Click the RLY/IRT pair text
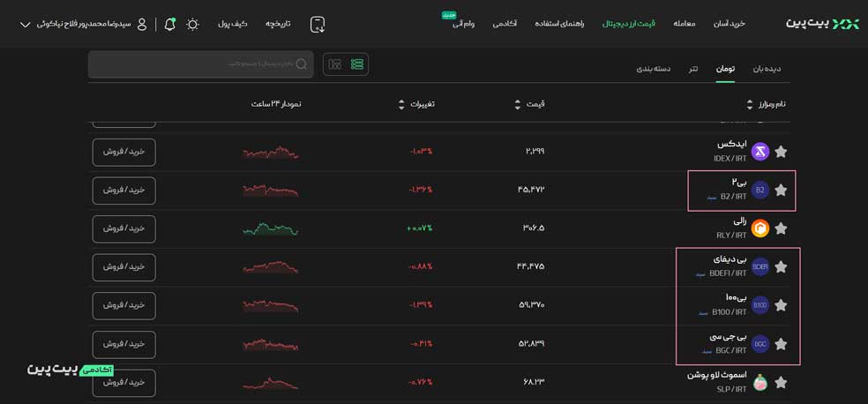Image resolution: width=868 pixels, height=404 pixels. pos(731,236)
